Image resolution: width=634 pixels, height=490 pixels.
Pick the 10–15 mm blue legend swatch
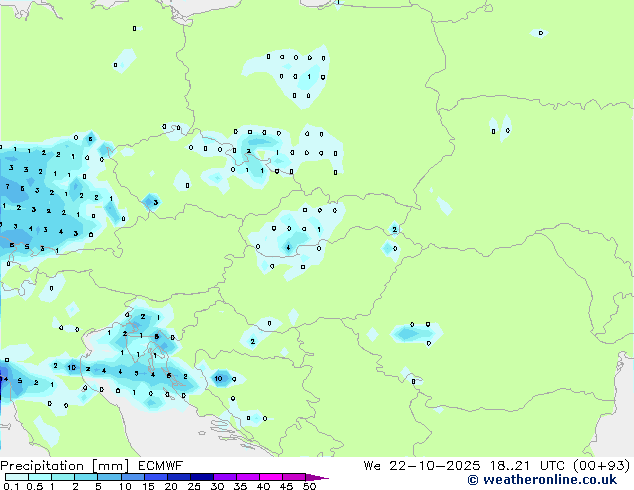coord(132,477)
